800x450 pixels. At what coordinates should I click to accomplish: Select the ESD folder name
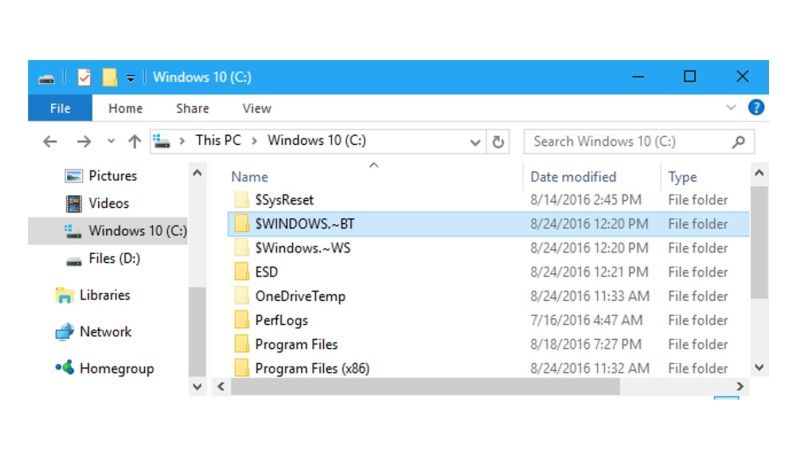(x=266, y=272)
